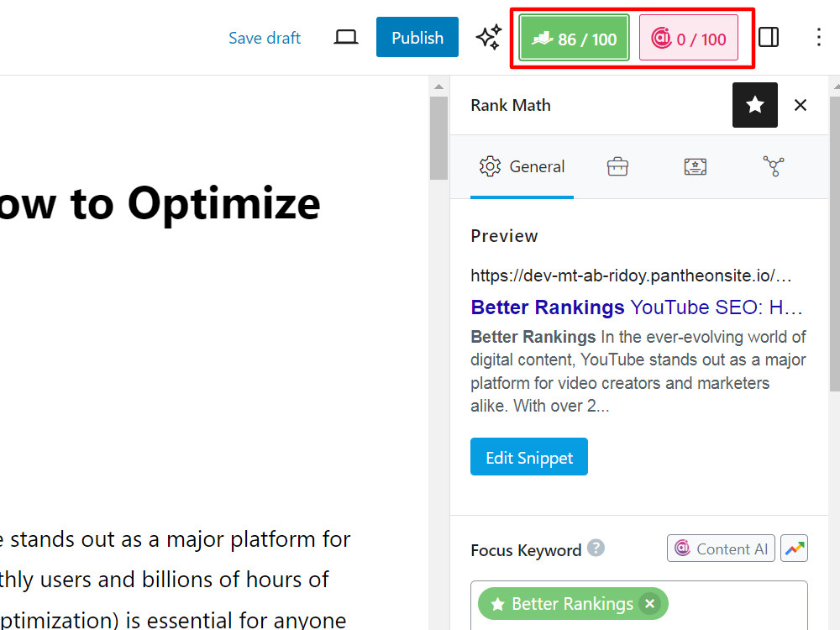840x630 pixels.
Task: Toggle the settings sidebar panel icon
Action: point(769,37)
